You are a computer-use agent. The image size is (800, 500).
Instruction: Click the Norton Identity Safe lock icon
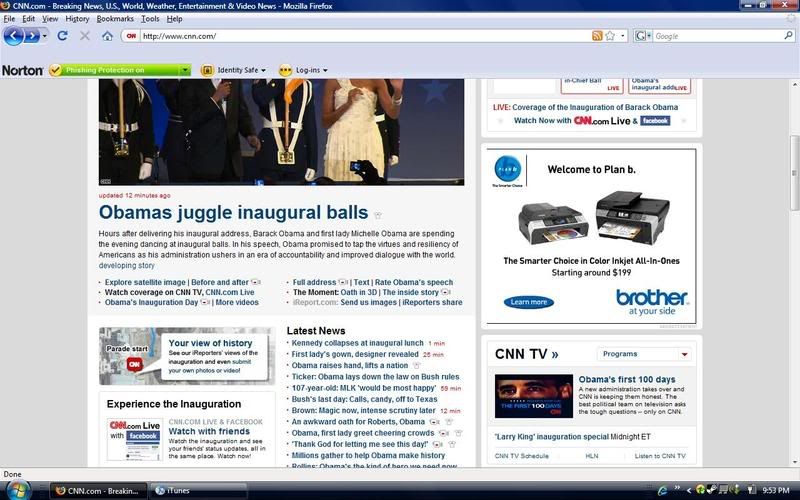207,70
